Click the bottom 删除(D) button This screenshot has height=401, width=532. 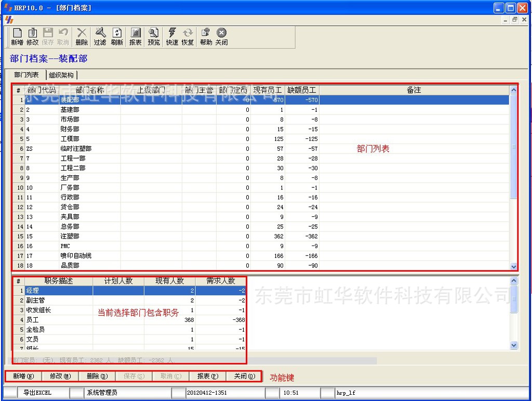click(97, 376)
